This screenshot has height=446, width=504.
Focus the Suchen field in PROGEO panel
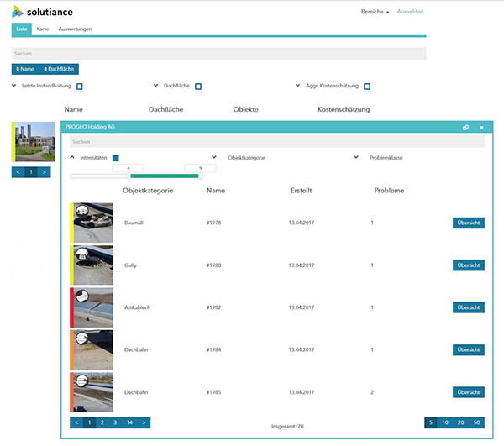[277, 142]
